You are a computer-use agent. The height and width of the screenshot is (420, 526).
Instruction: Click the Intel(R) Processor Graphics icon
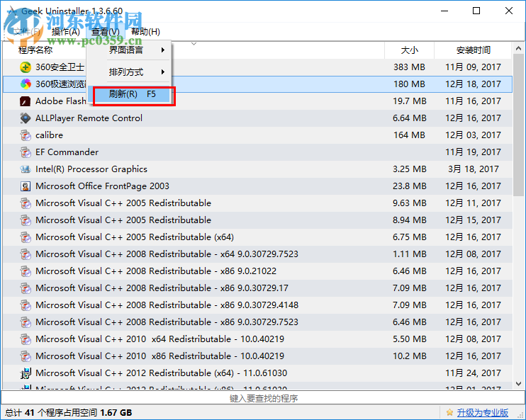click(x=26, y=169)
